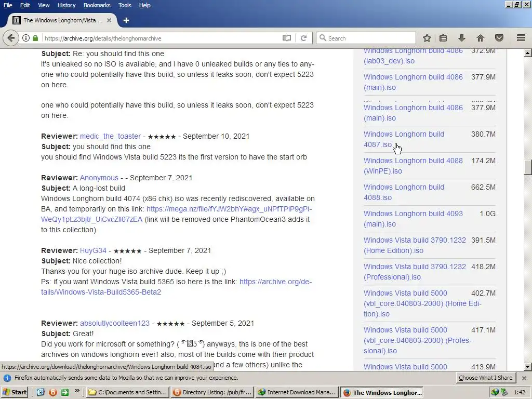The height and width of the screenshot is (399, 532).
Task: Click the vertical scrollbar thumb
Action: (528, 167)
